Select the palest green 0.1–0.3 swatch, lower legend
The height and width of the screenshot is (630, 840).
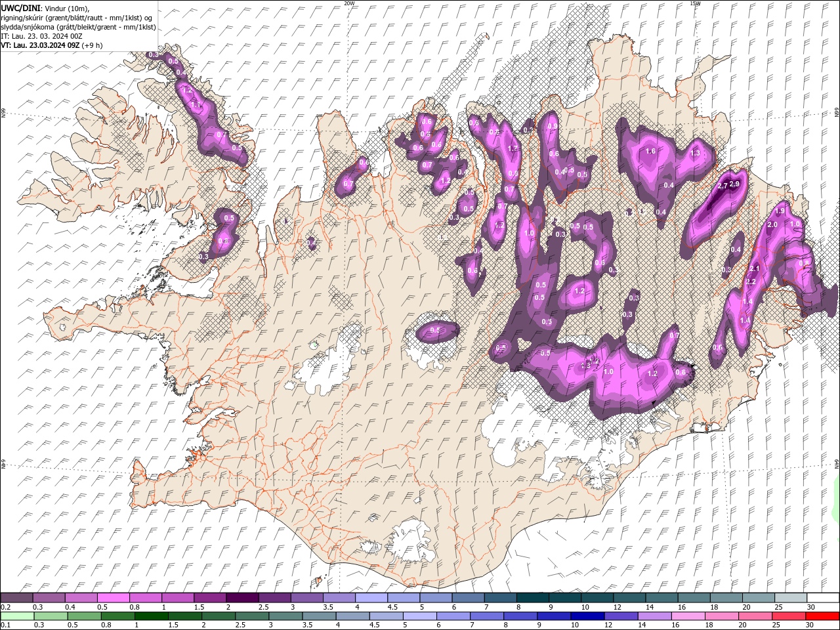pyautogui.click(x=17, y=616)
